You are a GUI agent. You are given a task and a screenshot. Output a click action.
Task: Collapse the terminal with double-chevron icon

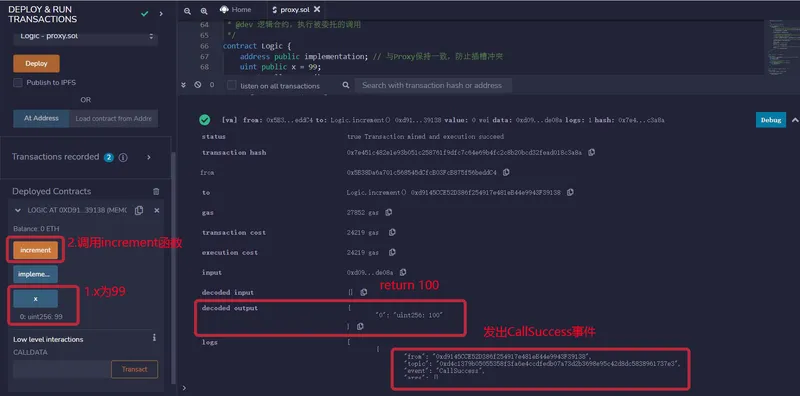point(185,85)
